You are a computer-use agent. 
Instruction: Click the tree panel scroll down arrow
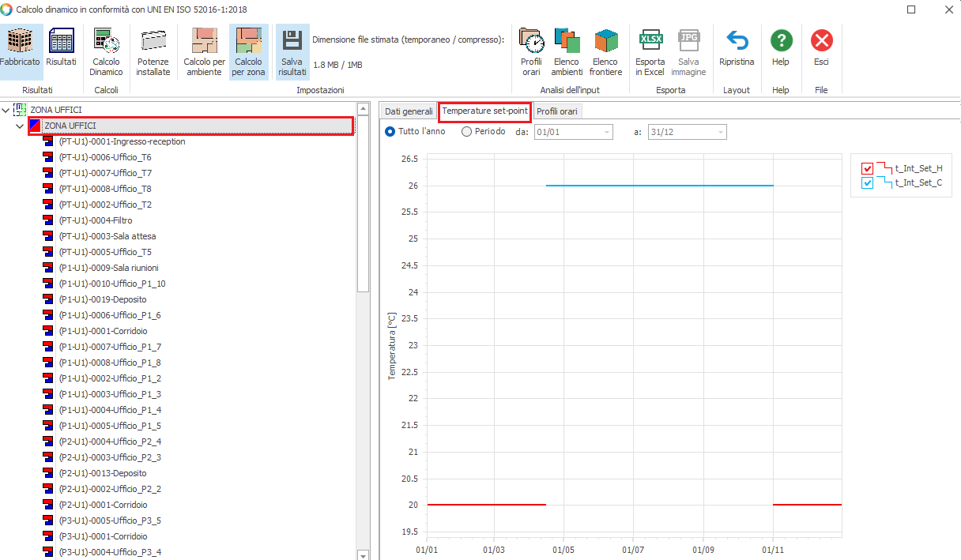click(x=363, y=554)
